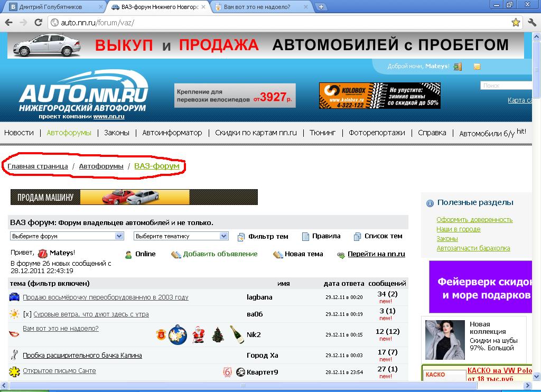541x392 pixels.
Task: Click the blue ornament ball icon
Action: pyautogui.click(x=178, y=334)
